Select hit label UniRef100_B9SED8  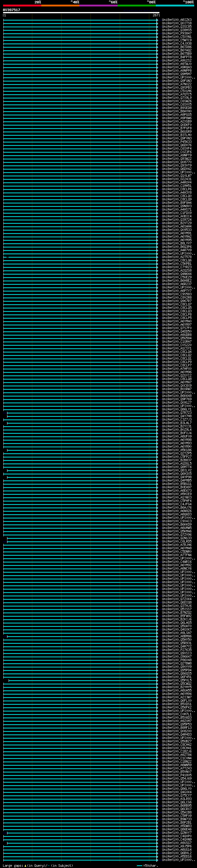point(177,108)
